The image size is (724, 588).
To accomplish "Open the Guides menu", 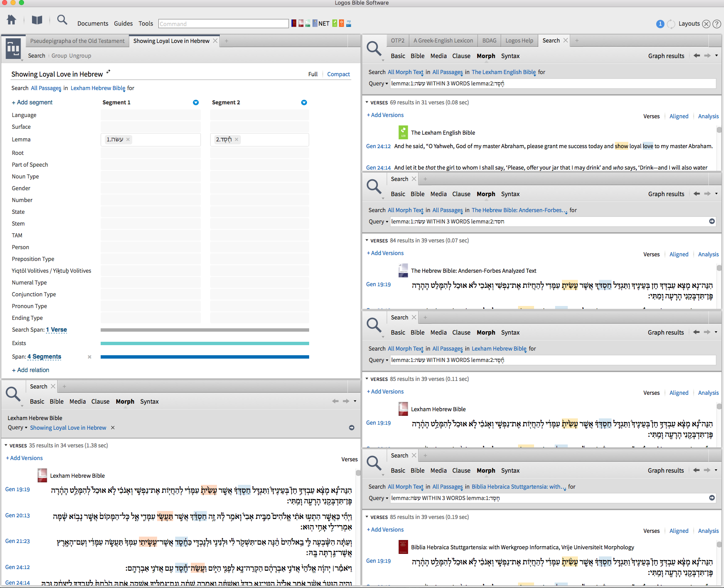I will click(x=123, y=24).
